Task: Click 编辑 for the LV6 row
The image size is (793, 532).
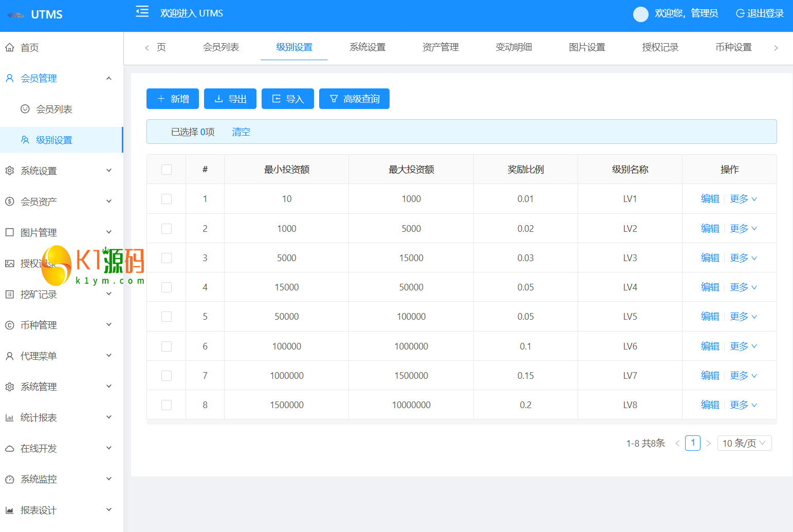Action: point(710,346)
